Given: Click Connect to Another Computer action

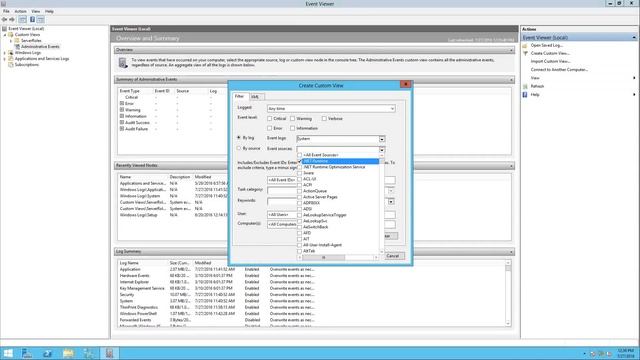Looking at the screenshot, I should [559, 70].
